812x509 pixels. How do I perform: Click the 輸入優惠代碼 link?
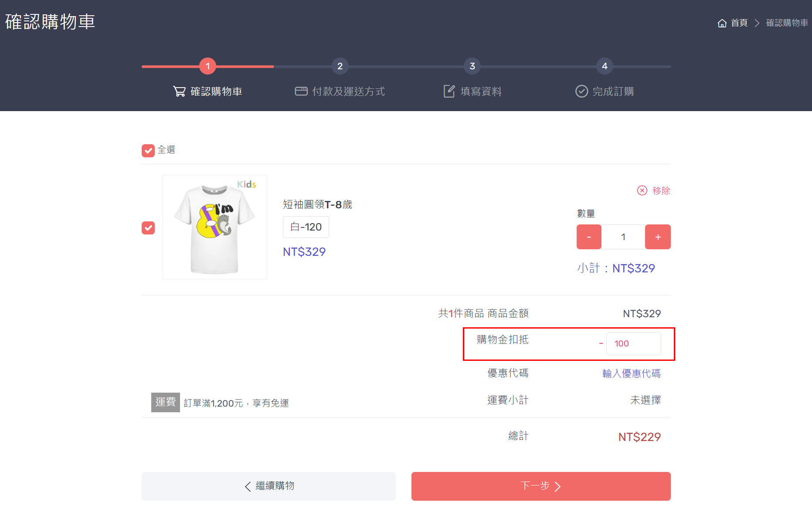coord(632,373)
